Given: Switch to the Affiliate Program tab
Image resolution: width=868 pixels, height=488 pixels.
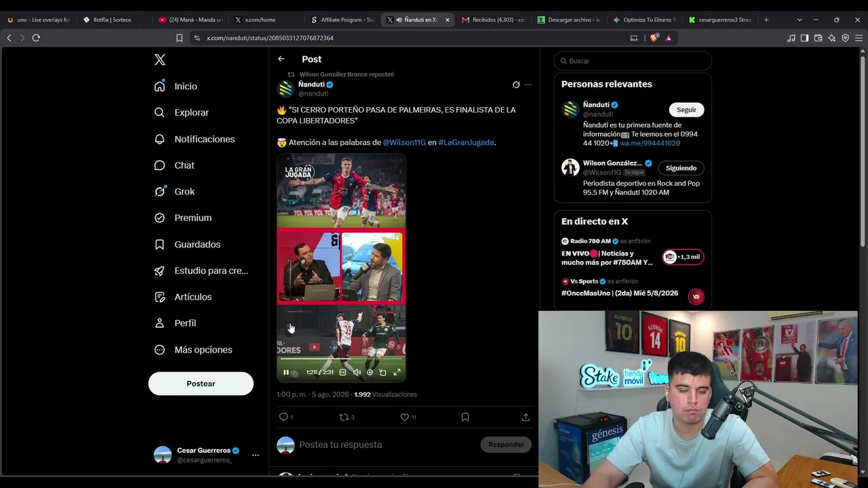Looking at the screenshot, I should (342, 20).
